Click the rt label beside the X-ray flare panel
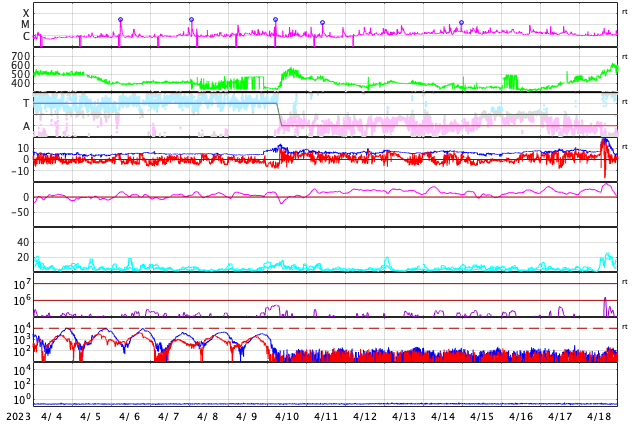The image size is (634, 424). [624, 12]
